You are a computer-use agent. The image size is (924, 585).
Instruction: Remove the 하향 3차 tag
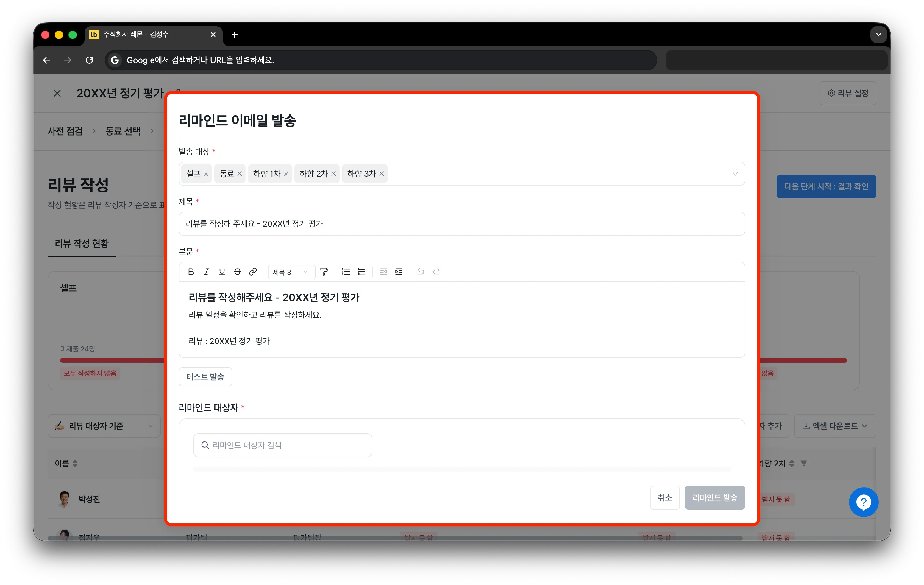381,174
